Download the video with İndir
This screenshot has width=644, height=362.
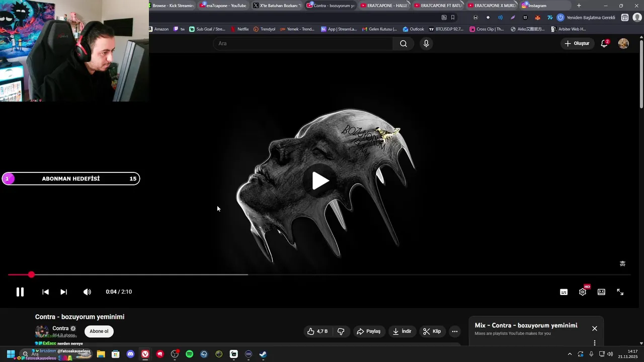point(402,331)
